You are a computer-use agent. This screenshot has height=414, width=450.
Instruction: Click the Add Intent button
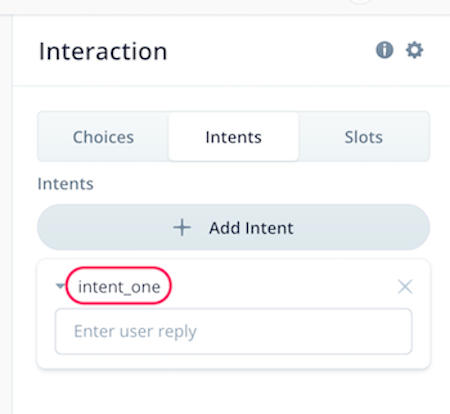pyautogui.click(x=233, y=228)
